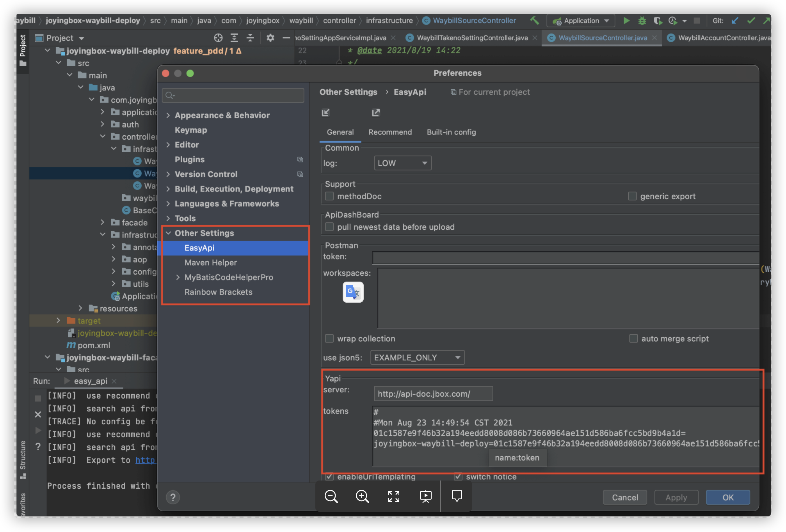Enable generic export checkbox
The height and width of the screenshot is (532, 786).
tap(632, 196)
